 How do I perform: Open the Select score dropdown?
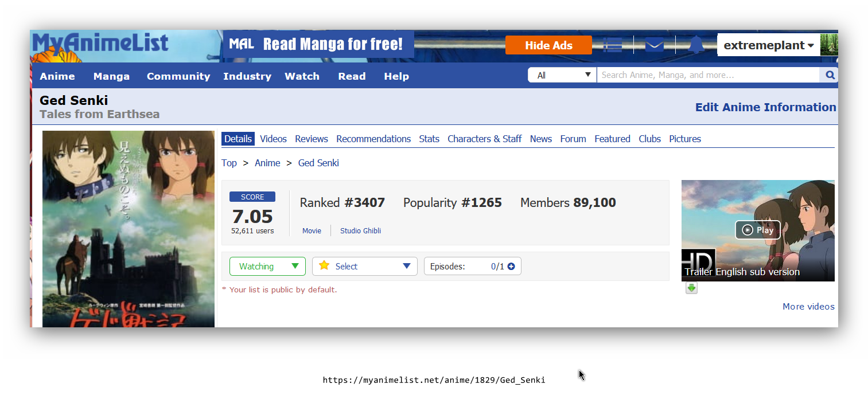coord(365,267)
